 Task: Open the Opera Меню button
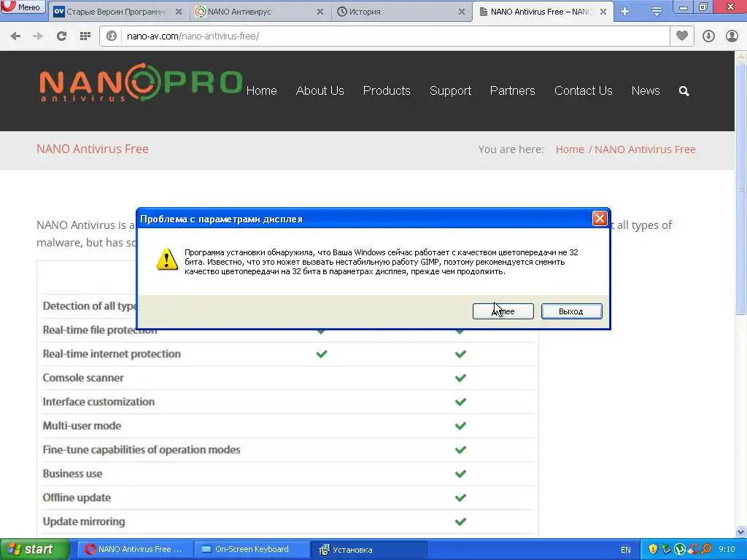point(23,7)
